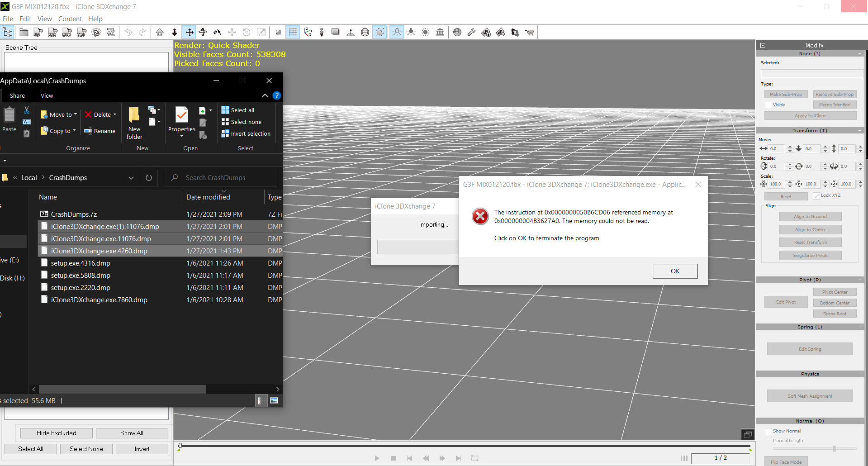Toggle the bounding box toolbar button
Screen dimensions: 868x466
tap(380, 32)
